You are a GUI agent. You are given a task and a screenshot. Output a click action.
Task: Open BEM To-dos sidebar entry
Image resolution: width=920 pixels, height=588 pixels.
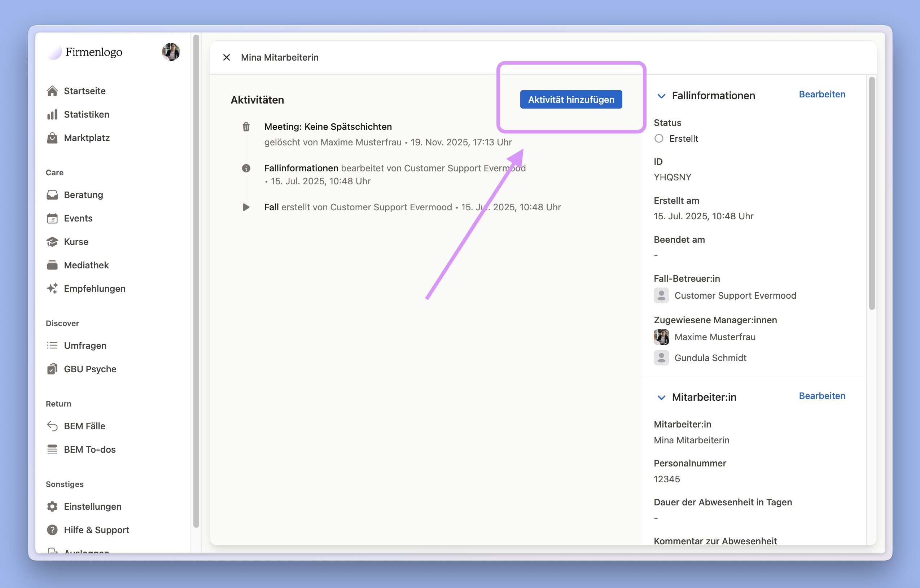tap(89, 450)
